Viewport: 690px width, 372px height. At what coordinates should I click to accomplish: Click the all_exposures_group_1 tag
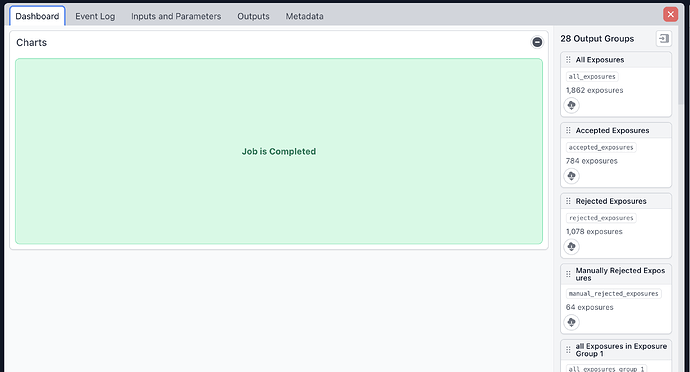pos(606,368)
